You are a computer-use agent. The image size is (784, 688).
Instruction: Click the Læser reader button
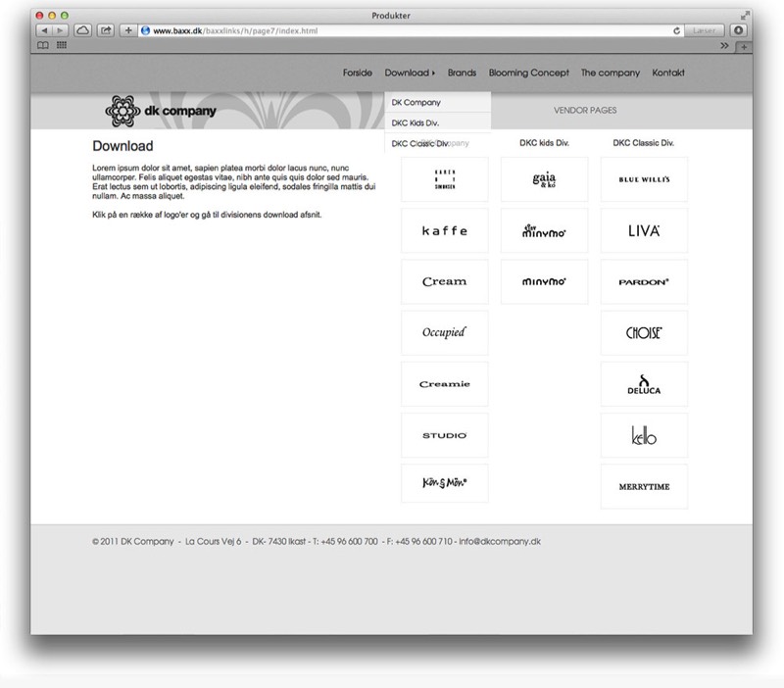pyautogui.click(x=704, y=30)
